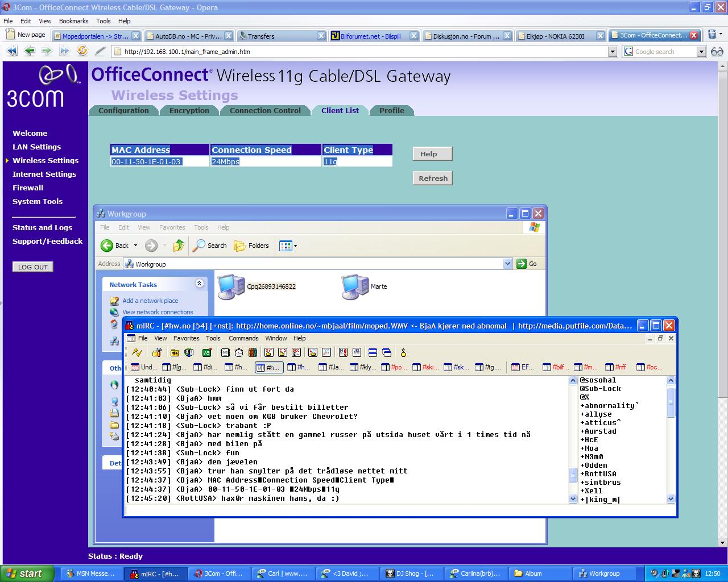
Task: Click Opera's green Back arrow
Action: tap(30, 51)
